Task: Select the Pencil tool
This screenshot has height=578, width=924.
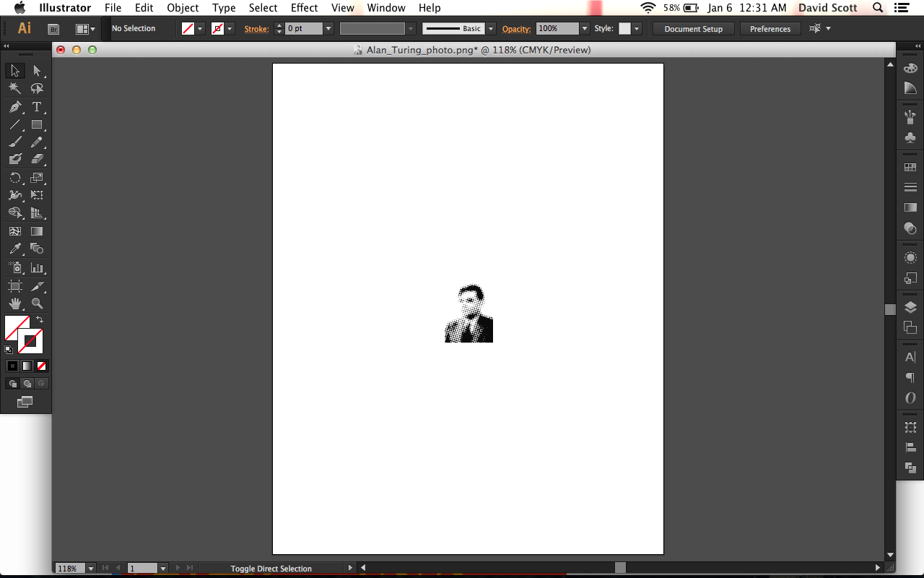Action: 37,142
